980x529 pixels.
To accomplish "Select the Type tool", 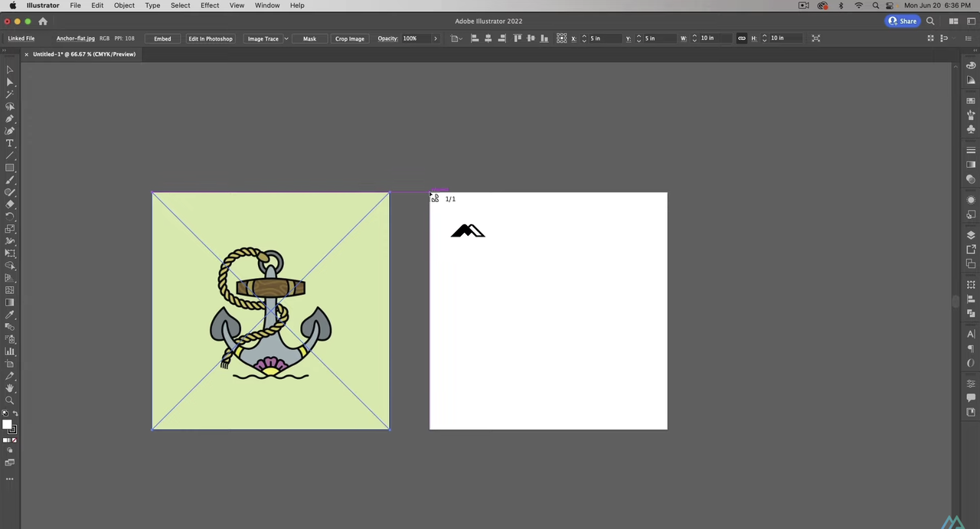I will (9, 143).
